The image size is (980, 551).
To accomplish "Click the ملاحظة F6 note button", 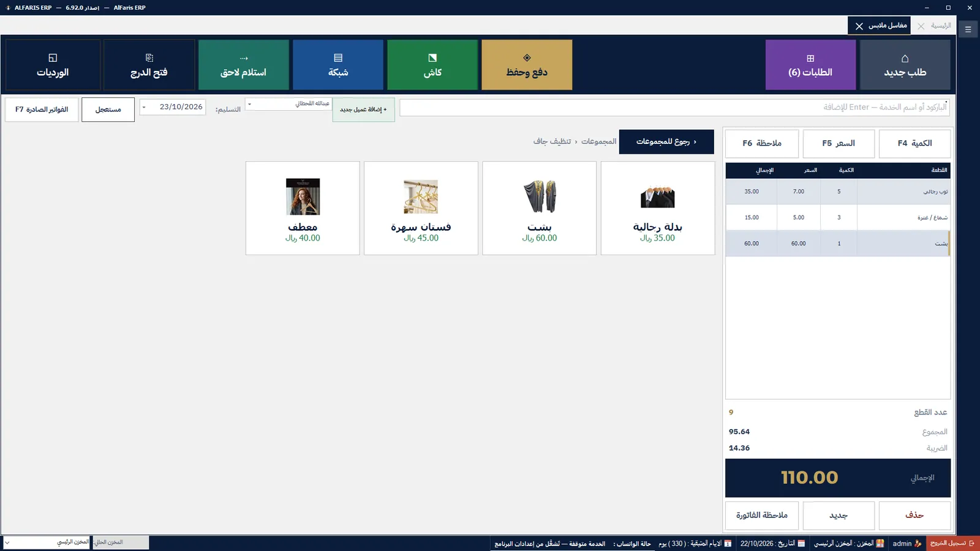I will (762, 143).
